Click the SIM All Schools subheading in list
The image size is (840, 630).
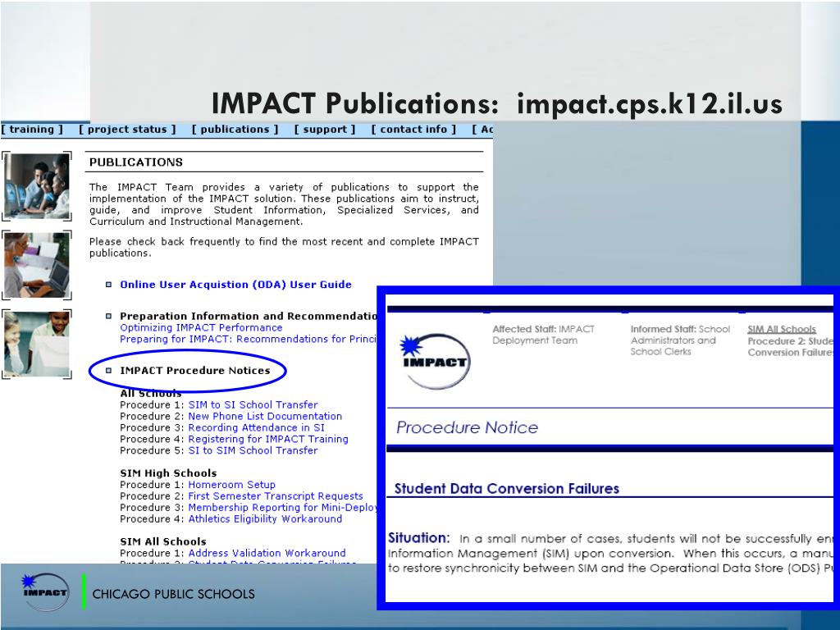click(163, 541)
